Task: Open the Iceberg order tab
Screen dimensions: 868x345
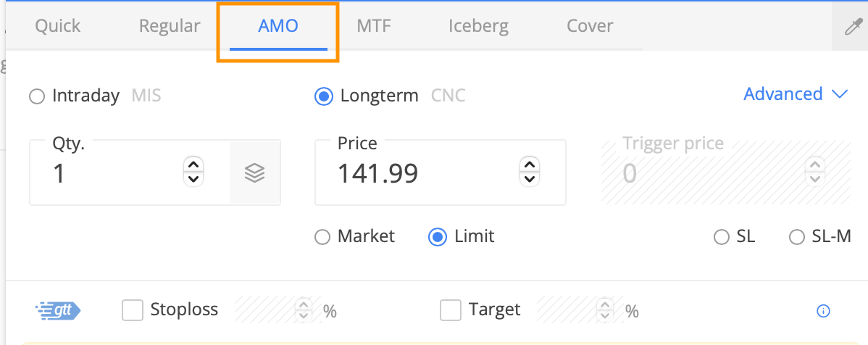Action: (478, 26)
